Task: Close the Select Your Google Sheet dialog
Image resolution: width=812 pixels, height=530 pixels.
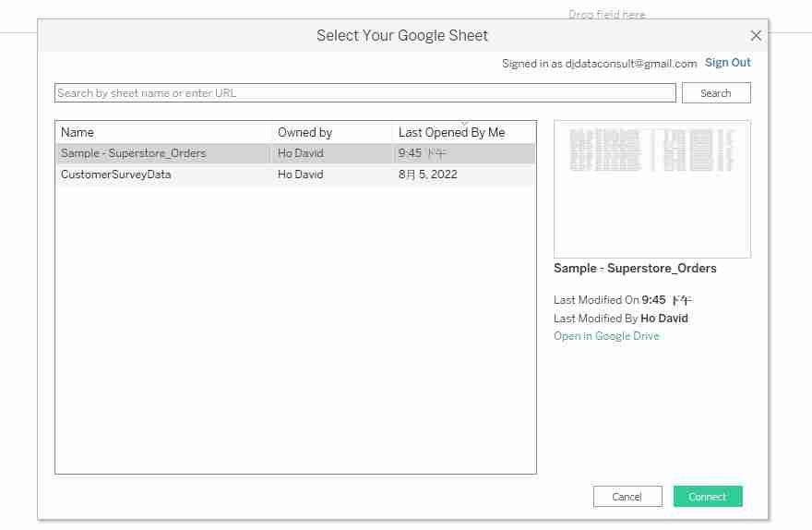Action: 756,36
